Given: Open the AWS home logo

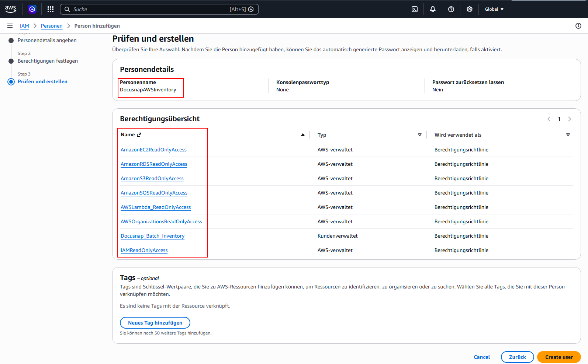Looking at the screenshot, I should click(x=10, y=9).
